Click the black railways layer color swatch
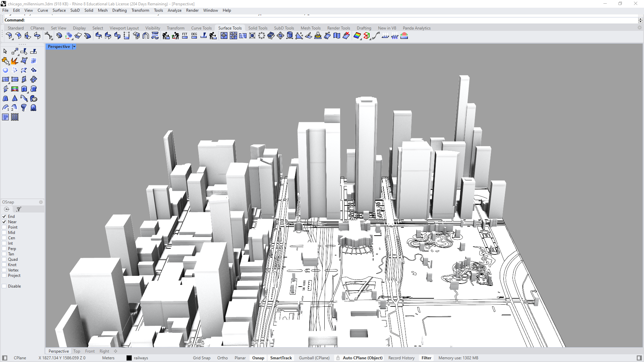The height and width of the screenshot is (362, 644). click(129, 358)
